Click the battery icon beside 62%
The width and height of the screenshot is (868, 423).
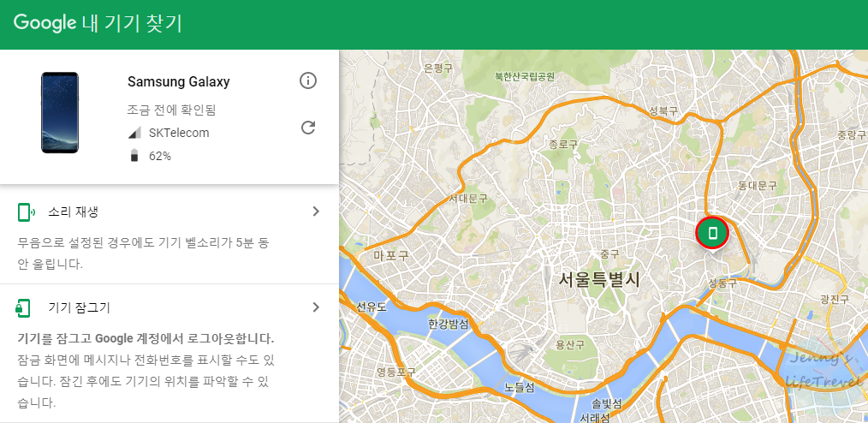pos(134,156)
